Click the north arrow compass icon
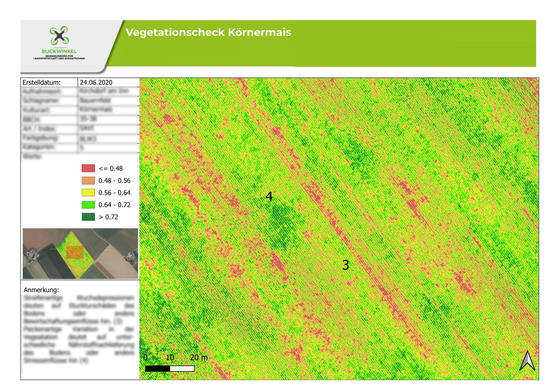The height and width of the screenshot is (392, 555). 527,361
